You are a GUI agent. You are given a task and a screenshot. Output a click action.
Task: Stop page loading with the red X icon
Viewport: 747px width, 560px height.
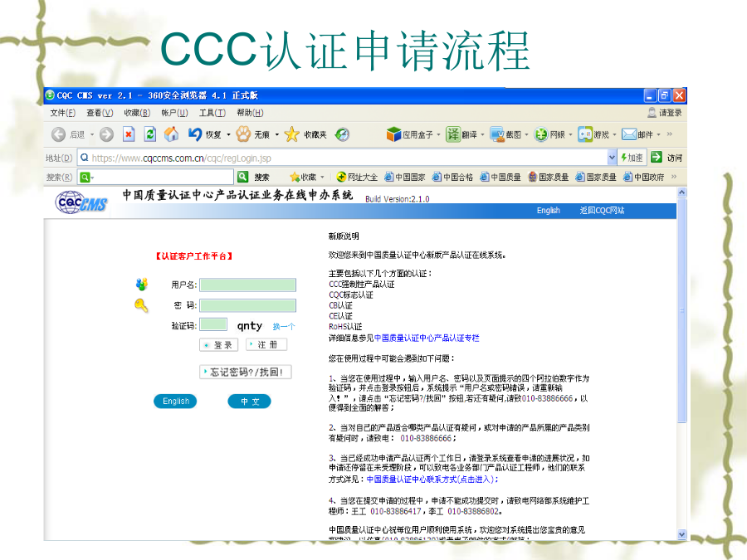[x=129, y=134]
